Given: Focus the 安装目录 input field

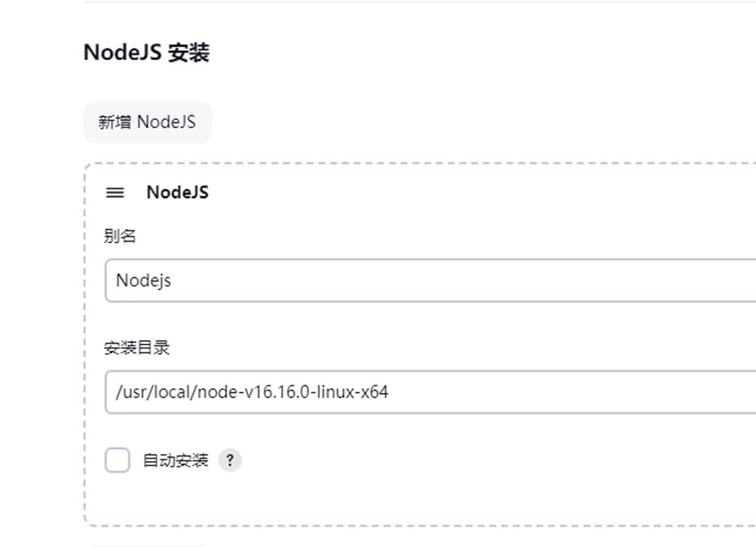Looking at the screenshot, I should click(430, 392).
